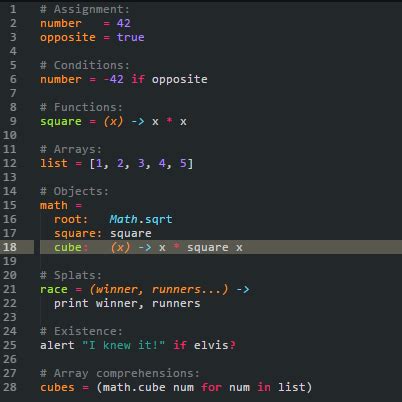Click 'opposite' variable on line 3
The height and width of the screenshot is (402, 402).
68,38
